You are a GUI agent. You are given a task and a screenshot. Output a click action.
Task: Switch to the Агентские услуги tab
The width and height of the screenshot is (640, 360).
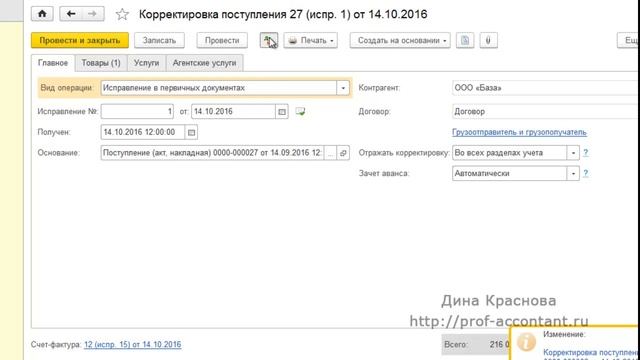point(204,63)
